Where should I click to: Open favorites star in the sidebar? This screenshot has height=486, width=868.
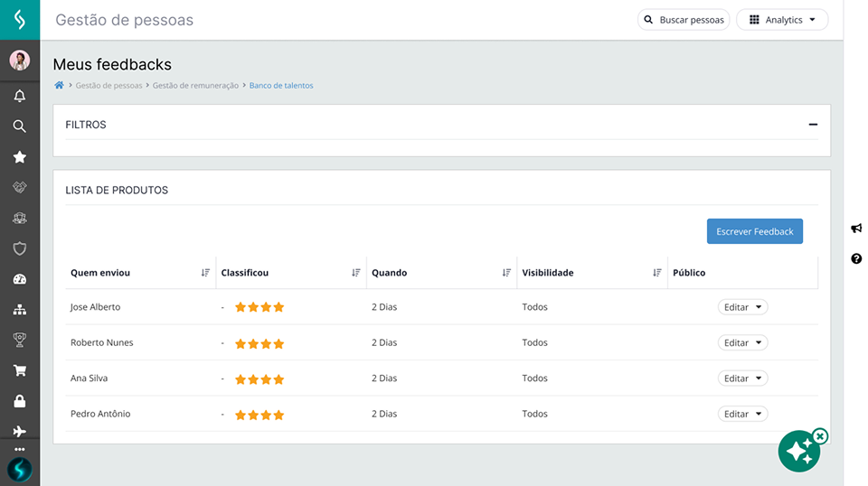20,157
